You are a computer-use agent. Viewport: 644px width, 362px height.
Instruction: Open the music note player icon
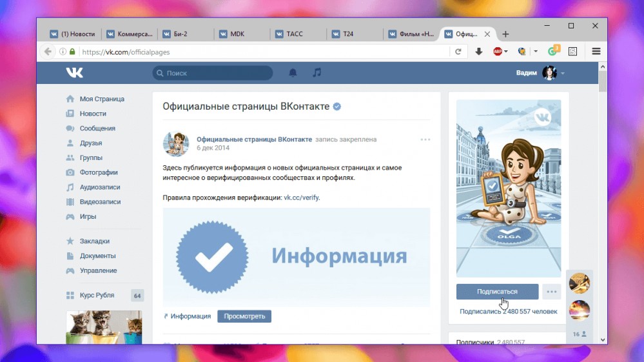click(317, 73)
